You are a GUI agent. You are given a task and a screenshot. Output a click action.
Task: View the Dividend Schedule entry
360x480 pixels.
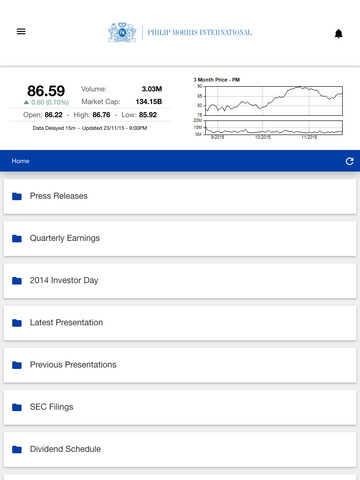coord(180,450)
